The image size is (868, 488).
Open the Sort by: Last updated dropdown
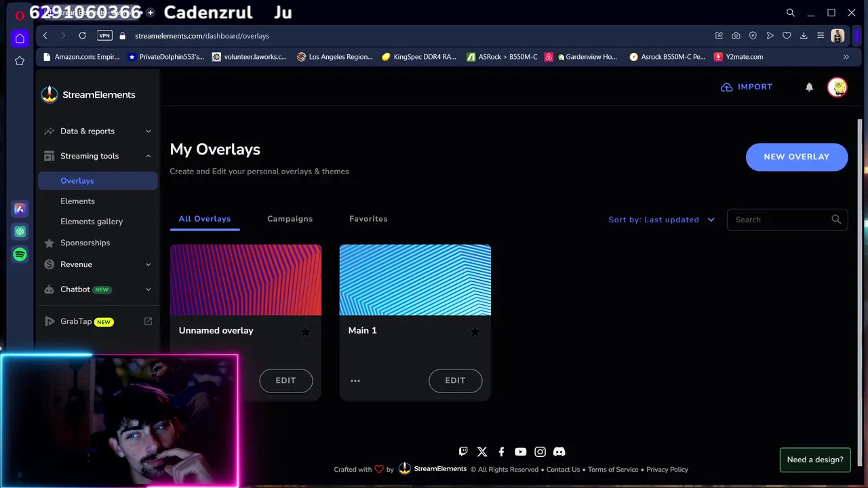pyautogui.click(x=661, y=220)
